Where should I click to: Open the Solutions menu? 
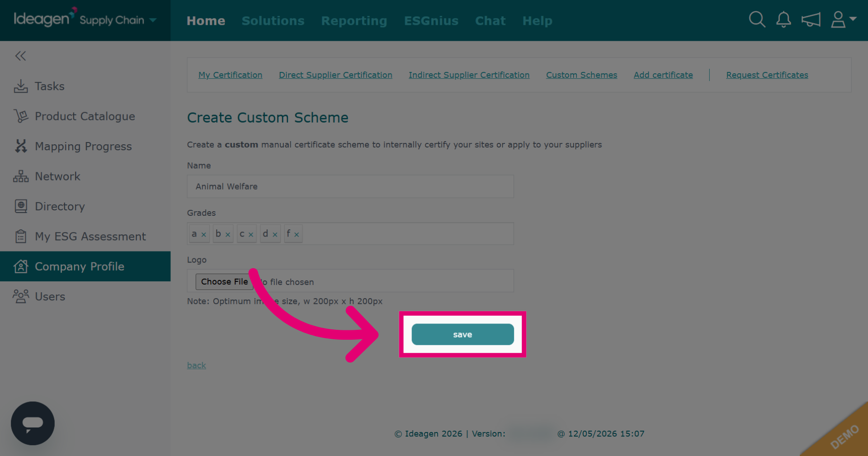[273, 21]
